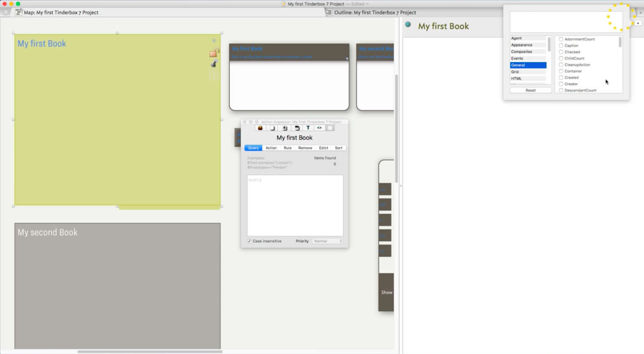Switch to the Remove tab
Screen dimensions: 644x354
(x=305, y=148)
